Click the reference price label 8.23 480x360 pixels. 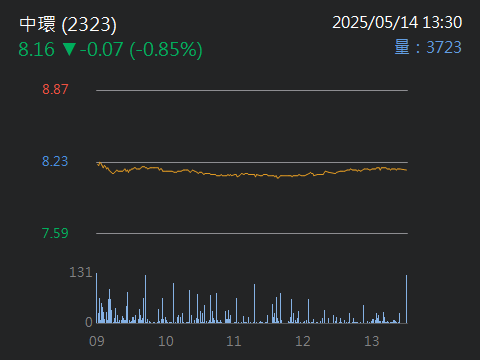55,161
